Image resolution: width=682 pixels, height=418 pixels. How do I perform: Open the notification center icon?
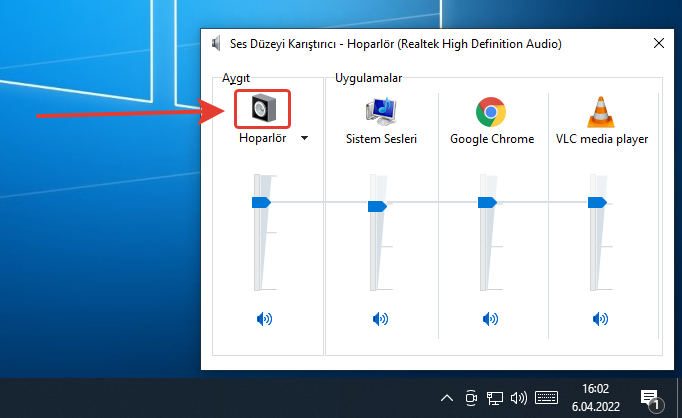coord(649,398)
